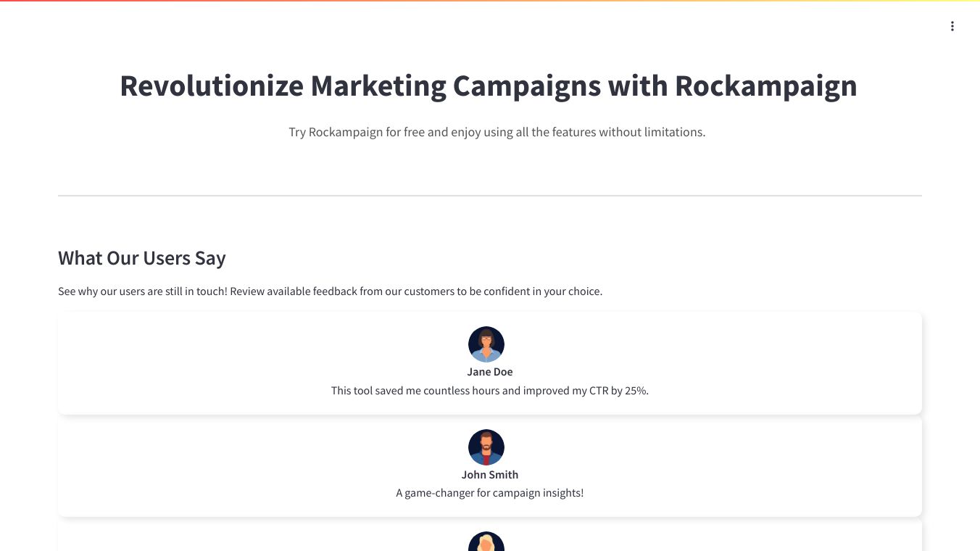Click Jane's CTR improvement testimonial text
The image size is (980, 551).
(x=489, y=391)
